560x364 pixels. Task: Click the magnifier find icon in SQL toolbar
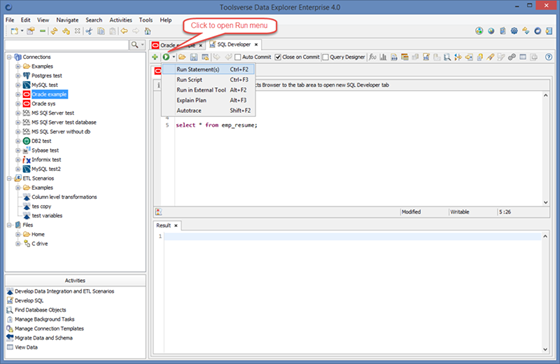click(447, 57)
